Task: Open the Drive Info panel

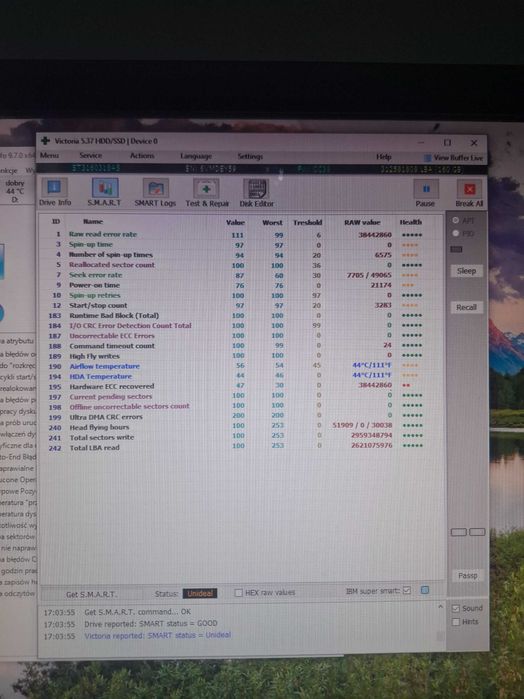Action: click(54, 189)
